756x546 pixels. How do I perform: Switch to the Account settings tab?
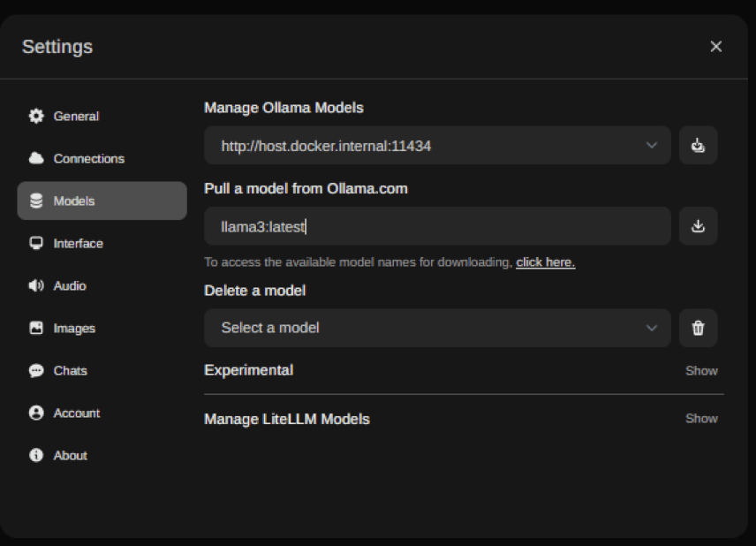(77, 413)
